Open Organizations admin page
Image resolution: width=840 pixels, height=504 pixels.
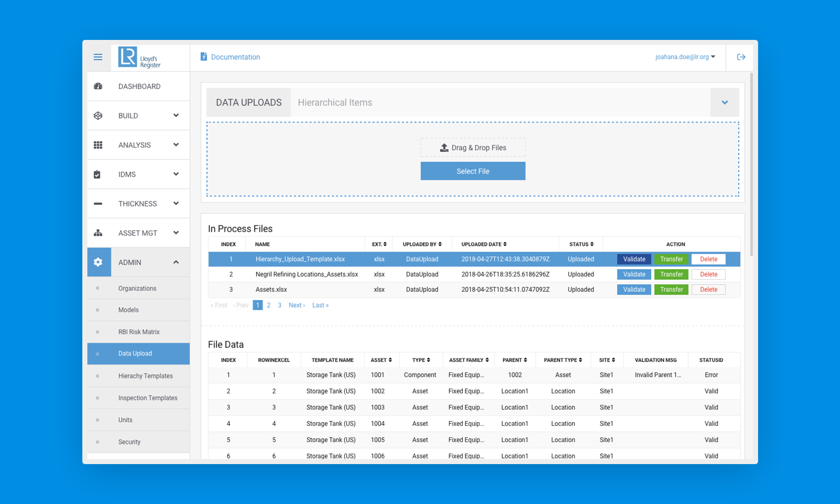pos(139,288)
